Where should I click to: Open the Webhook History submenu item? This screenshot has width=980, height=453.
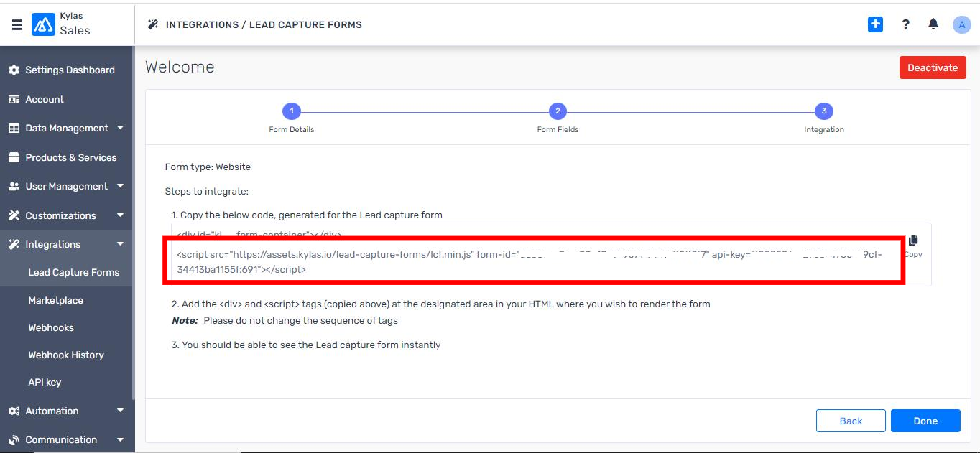click(x=66, y=355)
